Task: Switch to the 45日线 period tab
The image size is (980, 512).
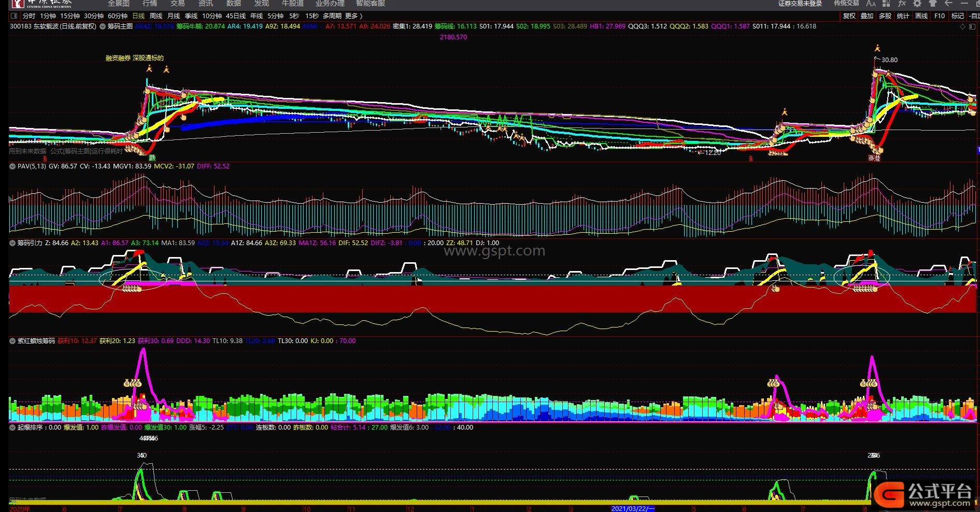Action: (236, 16)
